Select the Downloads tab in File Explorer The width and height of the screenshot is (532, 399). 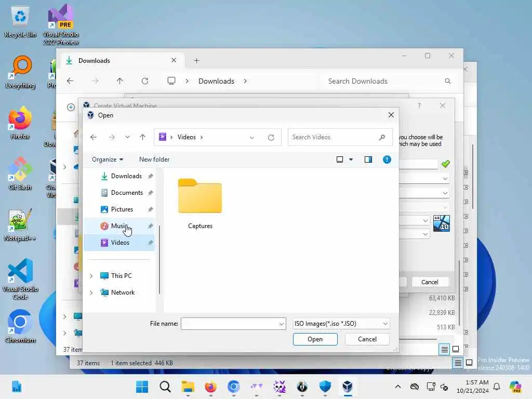(x=122, y=60)
